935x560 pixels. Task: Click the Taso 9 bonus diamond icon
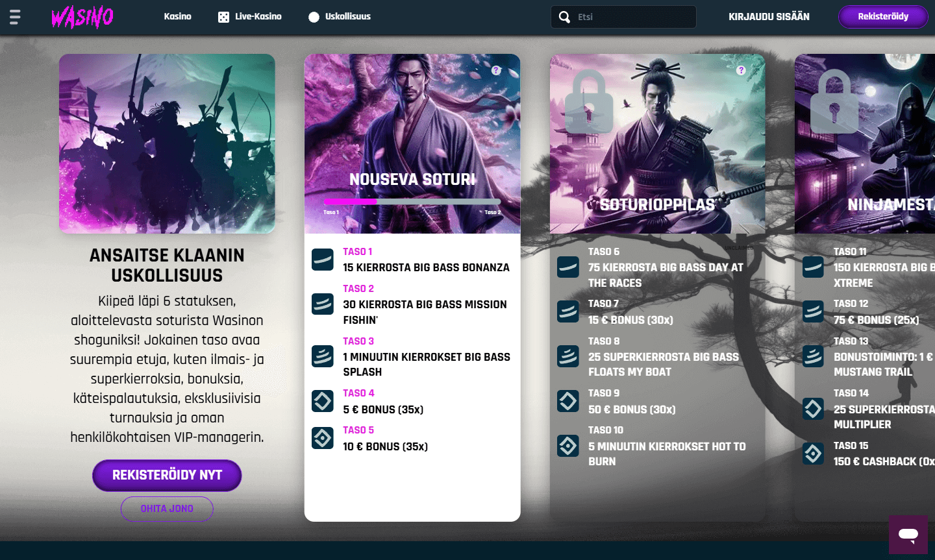click(x=568, y=401)
